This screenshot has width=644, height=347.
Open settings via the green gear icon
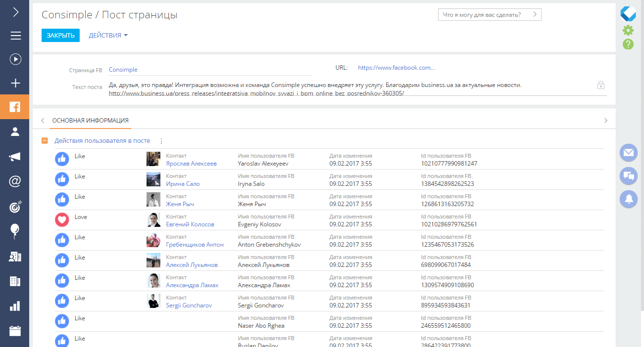point(628,30)
